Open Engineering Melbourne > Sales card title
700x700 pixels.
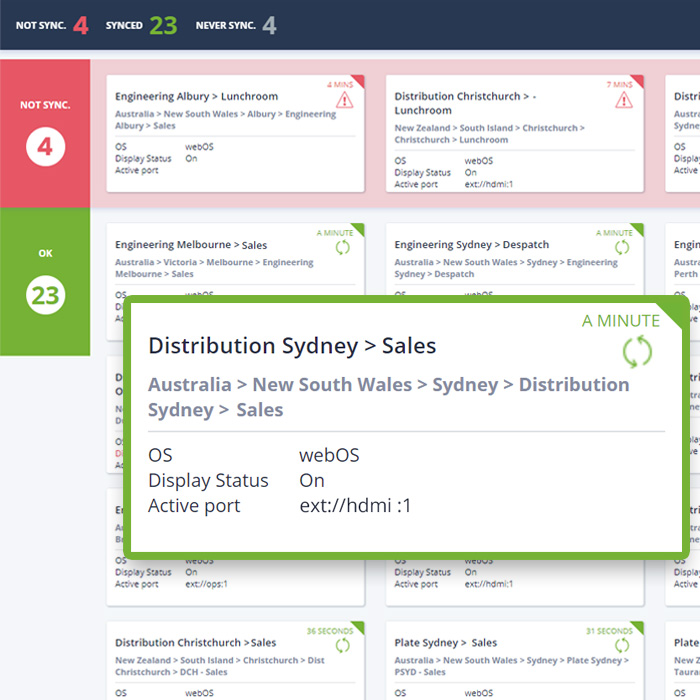point(191,245)
